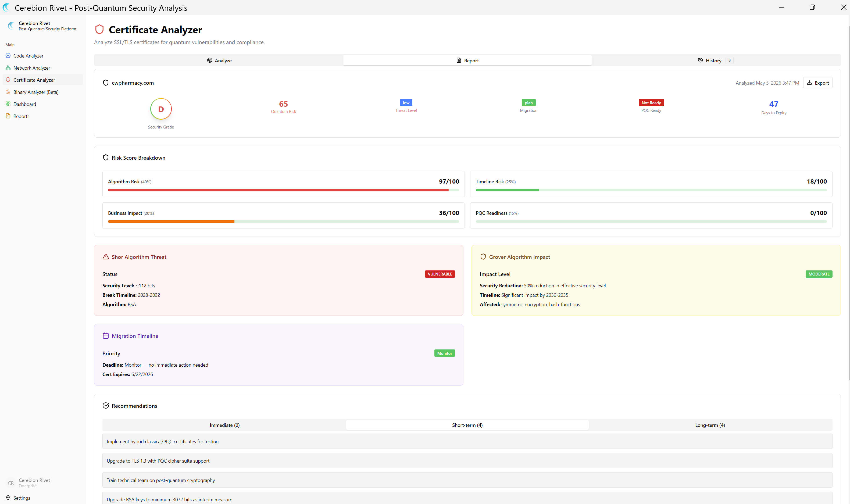Click the shield icon for Grover Algorithm Impact
The width and height of the screenshot is (850, 504).
click(x=483, y=257)
